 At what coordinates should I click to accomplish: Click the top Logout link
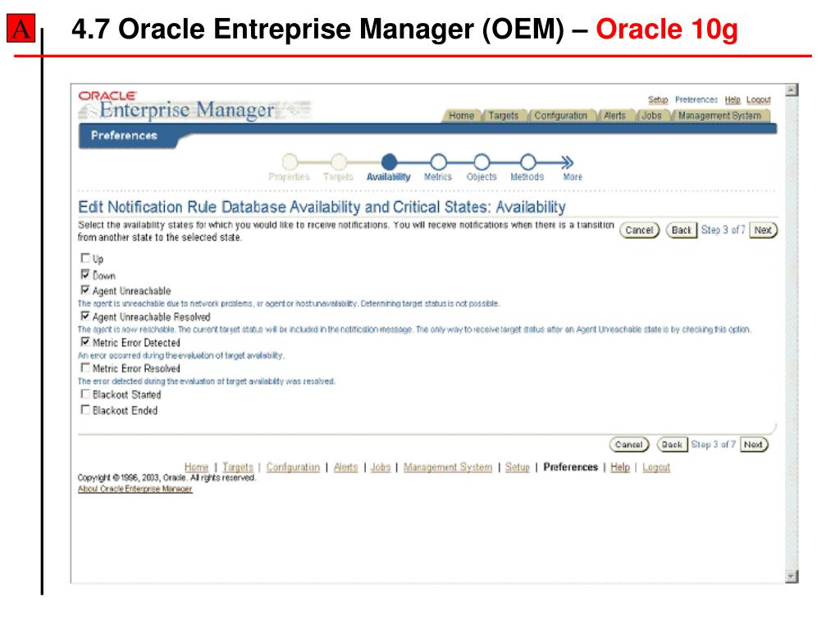tap(758, 99)
